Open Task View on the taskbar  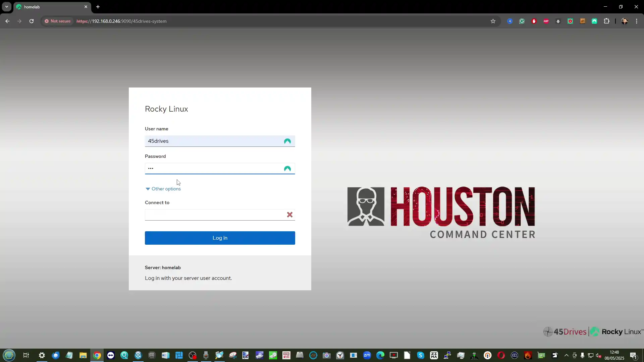click(26, 355)
